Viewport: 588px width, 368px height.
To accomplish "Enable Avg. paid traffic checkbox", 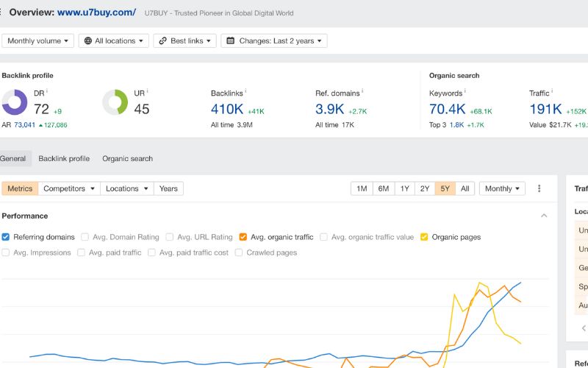I will [x=81, y=252].
